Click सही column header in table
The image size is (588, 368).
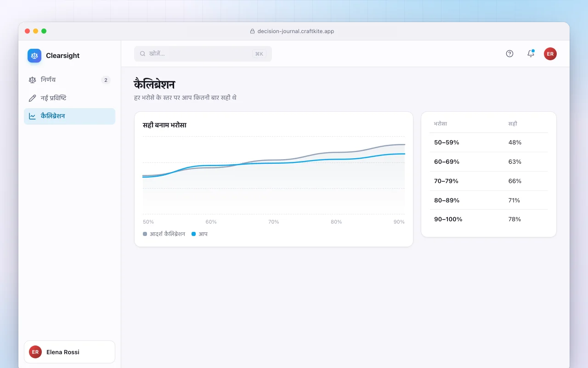pos(513,124)
